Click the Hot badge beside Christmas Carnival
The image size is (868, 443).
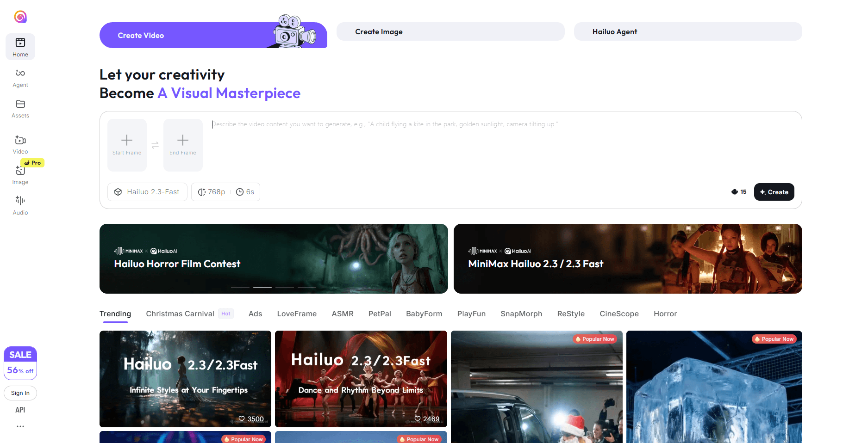pos(226,314)
